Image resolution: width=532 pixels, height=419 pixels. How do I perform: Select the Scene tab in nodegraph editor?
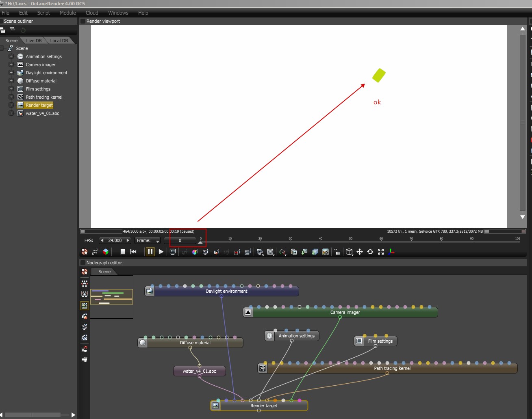[x=104, y=272]
